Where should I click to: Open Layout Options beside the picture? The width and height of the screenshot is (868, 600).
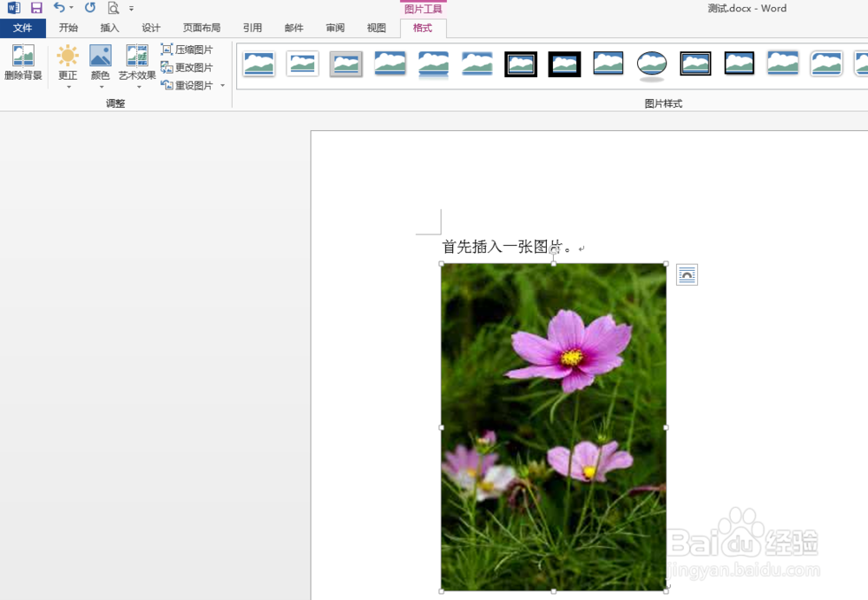pyautogui.click(x=687, y=274)
